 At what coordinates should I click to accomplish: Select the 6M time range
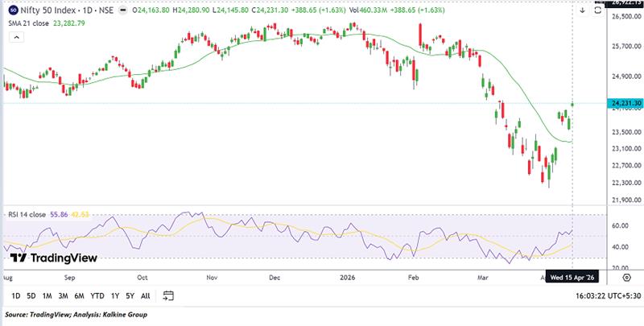tap(79, 295)
